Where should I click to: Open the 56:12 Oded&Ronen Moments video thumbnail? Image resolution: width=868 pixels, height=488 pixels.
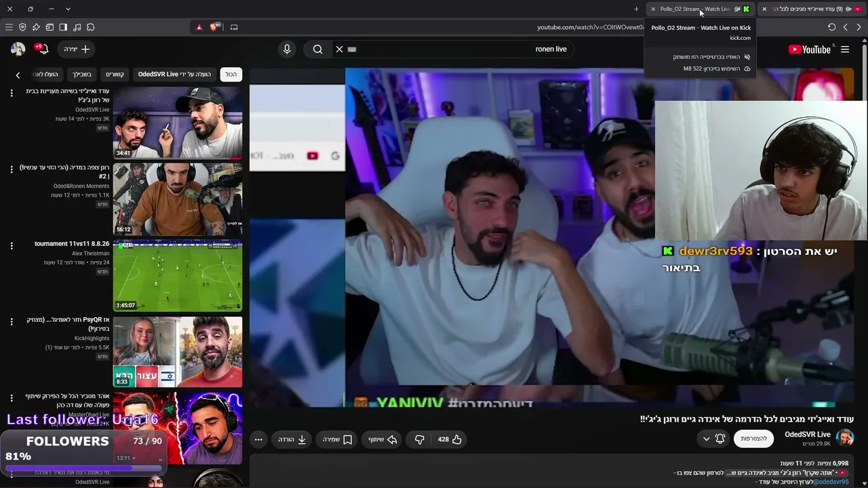point(178,199)
